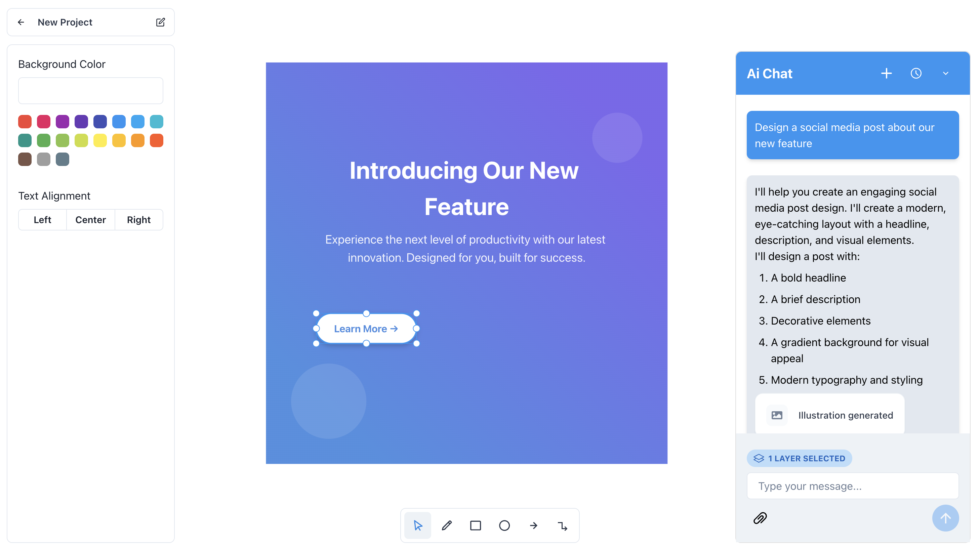The image size is (980, 551).
Task: Select the rectangle shape tool
Action: (476, 526)
